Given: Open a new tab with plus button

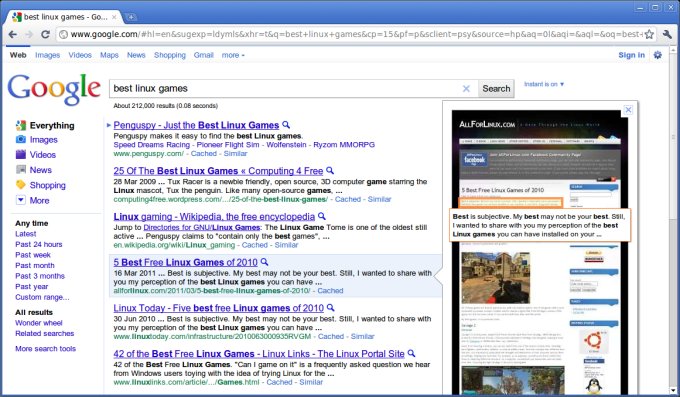Looking at the screenshot, I should tap(131, 17).
